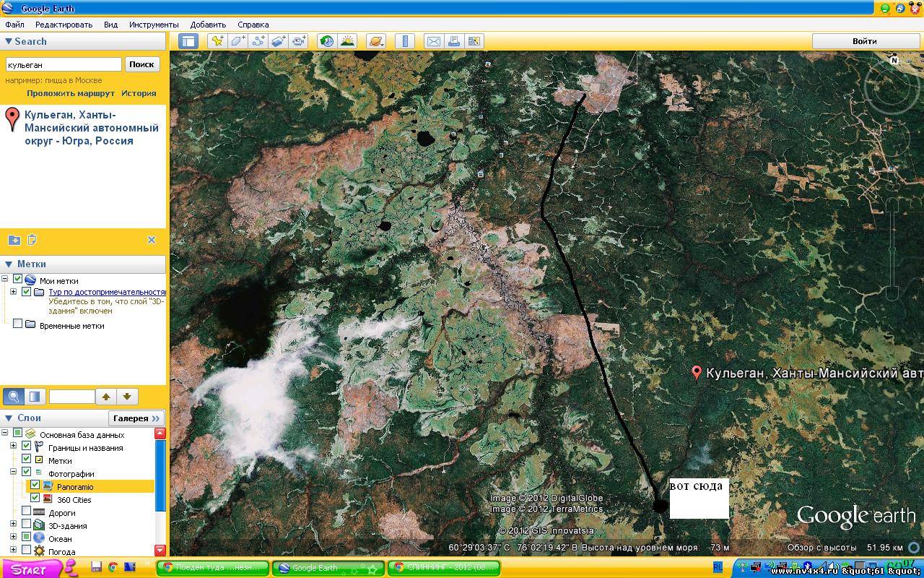Open the Файл menu
The height and width of the screenshot is (578, 924).
coord(14,25)
